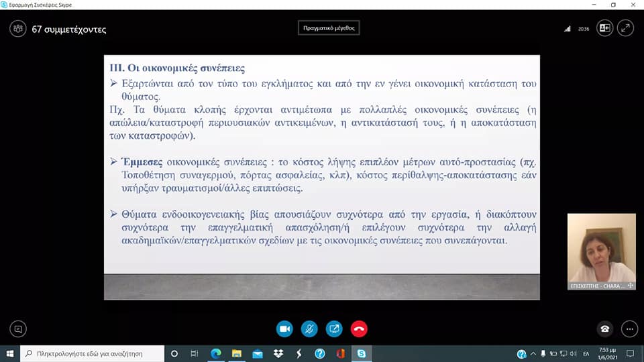Click the presenter's video thumbnail
The image size is (644, 362).
pyautogui.click(x=601, y=248)
